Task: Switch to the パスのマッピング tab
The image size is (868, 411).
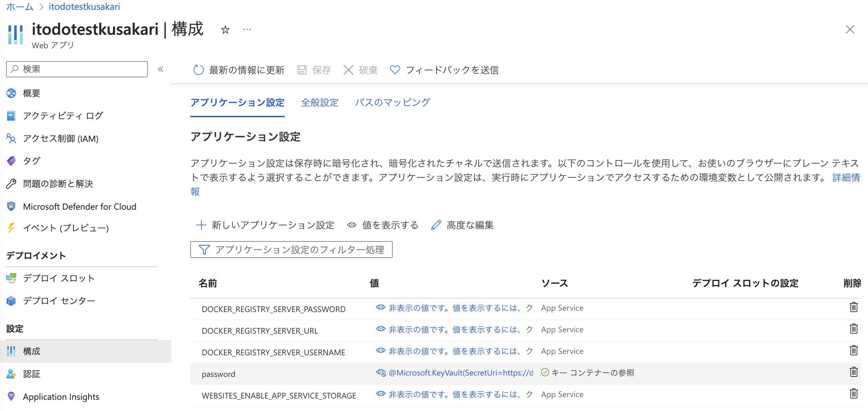Action: [x=392, y=103]
